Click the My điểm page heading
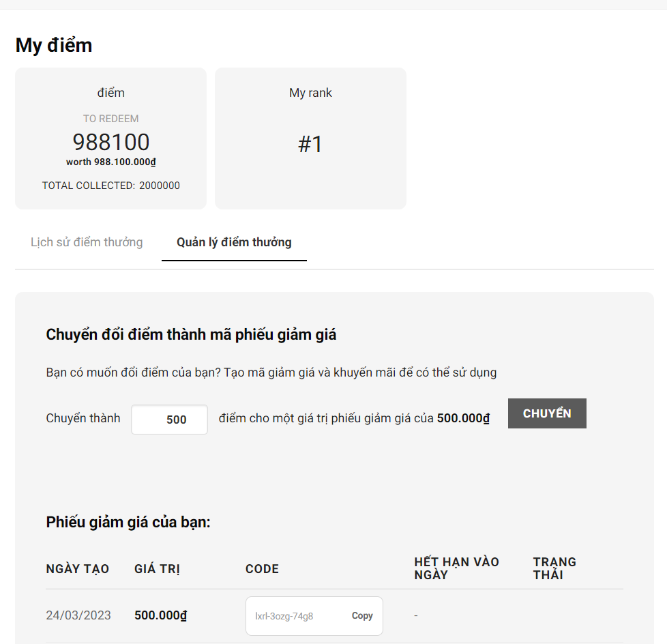 pos(54,45)
